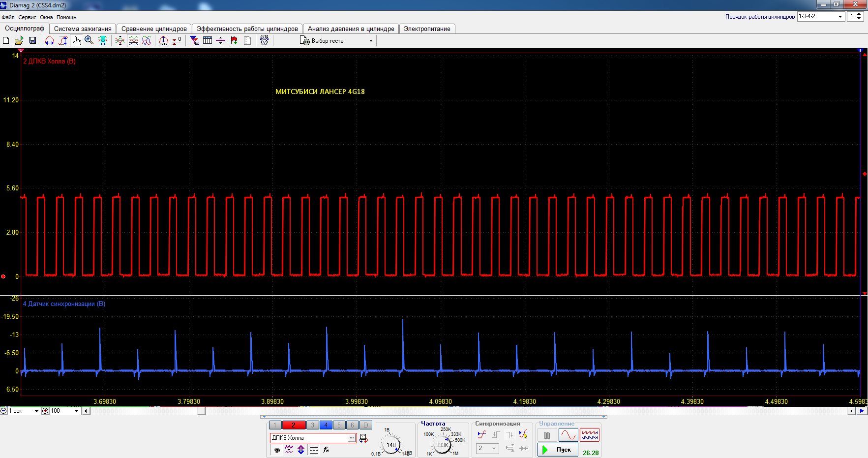Select the magnifier zoom tool
Image resolution: width=868 pixels, height=458 pixels.
pos(89,41)
